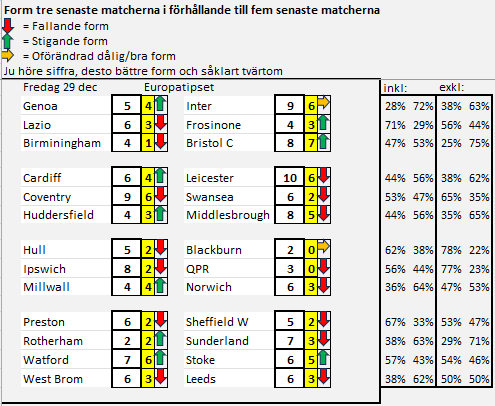Select the Fredag 29 dec date cell
Viewport: 495px width, 406px height.
click(x=60, y=87)
